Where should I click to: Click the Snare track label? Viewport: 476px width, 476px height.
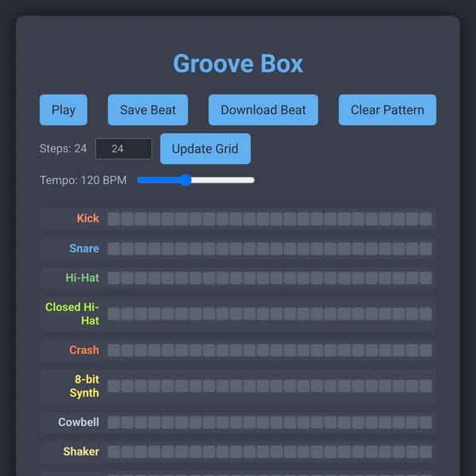84,248
